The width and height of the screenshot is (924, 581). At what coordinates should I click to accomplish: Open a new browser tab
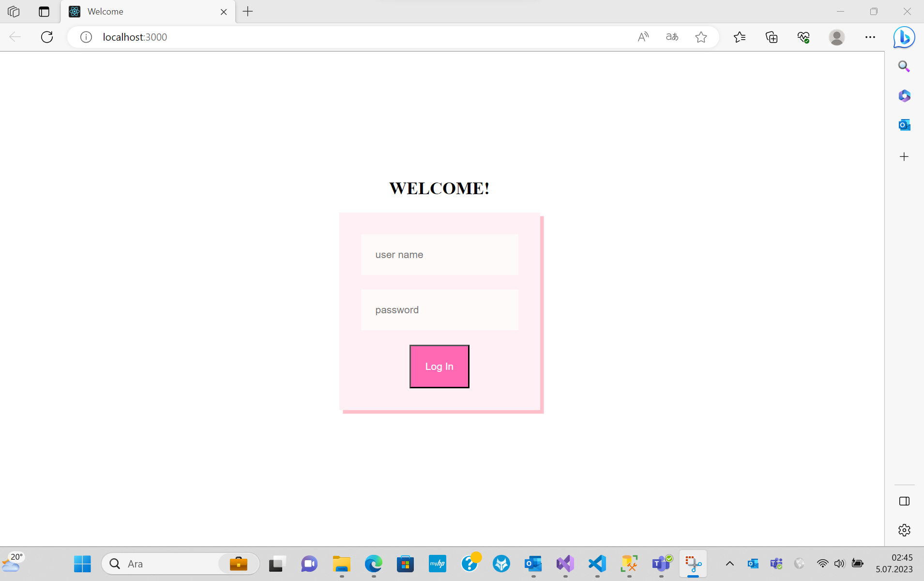(x=247, y=11)
